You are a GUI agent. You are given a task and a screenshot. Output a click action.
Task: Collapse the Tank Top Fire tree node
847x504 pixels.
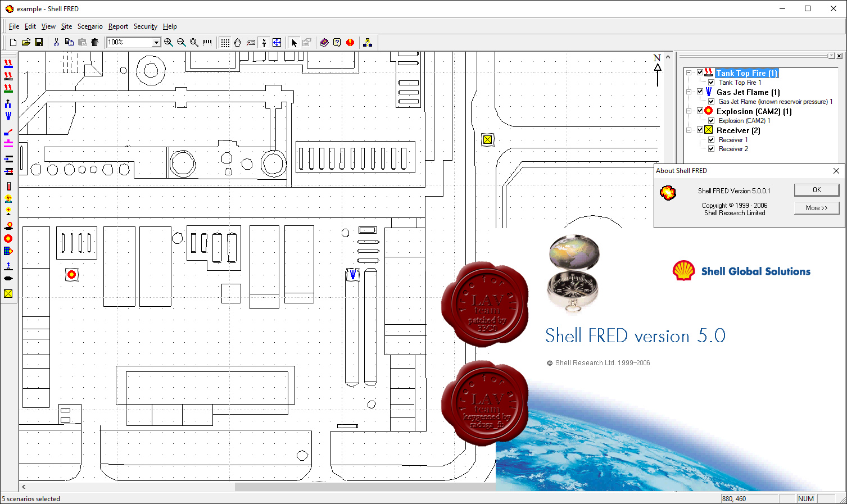[689, 73]
